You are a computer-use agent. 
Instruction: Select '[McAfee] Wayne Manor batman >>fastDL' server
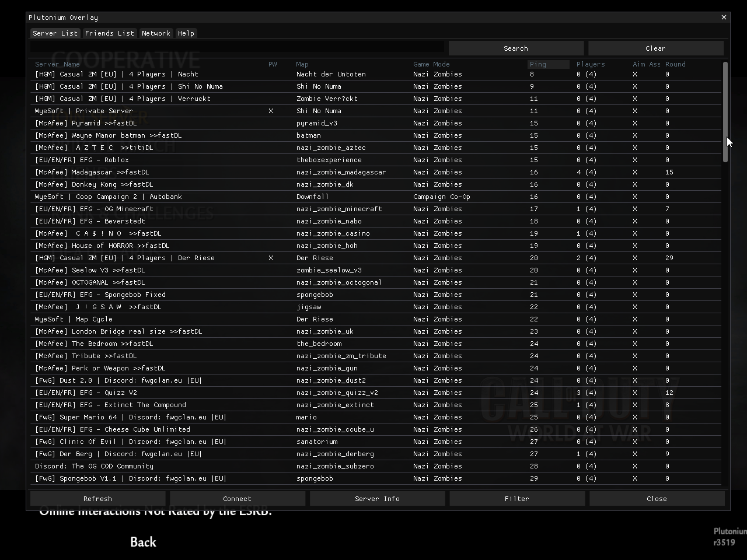pyautogui.click(x=376, y=135)
